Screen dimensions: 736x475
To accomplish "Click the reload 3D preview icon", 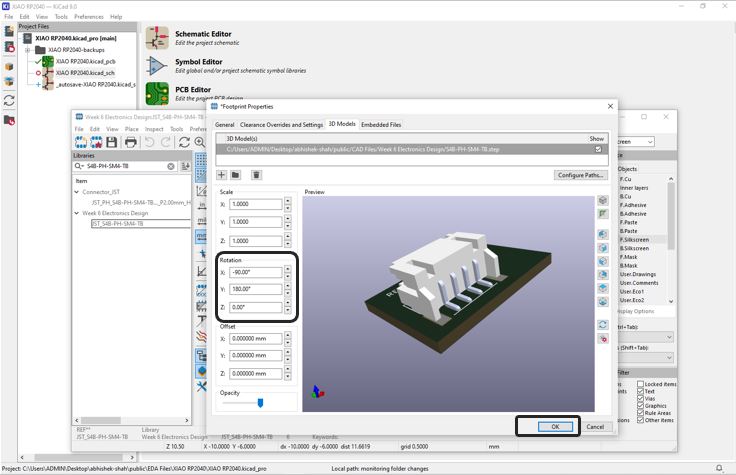I will point(603,324).
